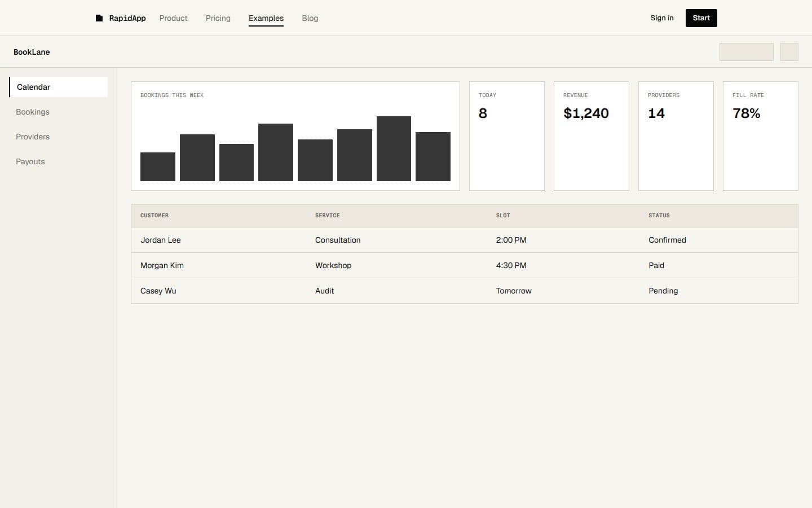This screenshot has height=508, width=812.
Task: Click the Bookings This Week chart title
Action: click(x=172, y=95)
